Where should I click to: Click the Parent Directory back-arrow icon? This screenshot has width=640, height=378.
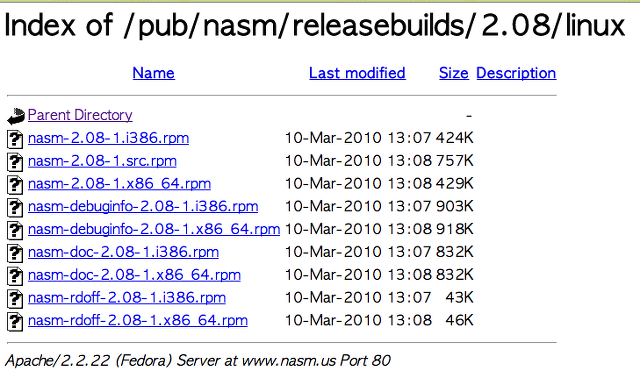pyautogui.click(x=16, y=116)
